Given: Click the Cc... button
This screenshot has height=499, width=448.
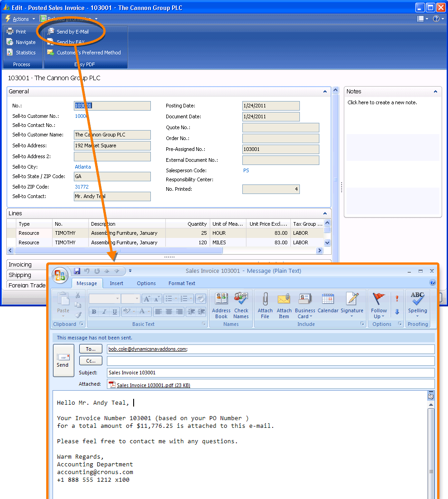Looking at the screenshot, I should point(91,361).
